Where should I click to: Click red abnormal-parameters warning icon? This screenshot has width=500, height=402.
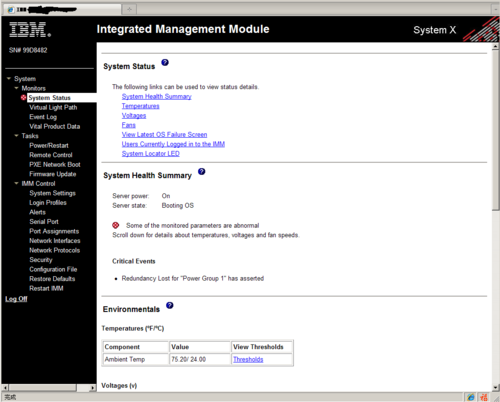116,225
